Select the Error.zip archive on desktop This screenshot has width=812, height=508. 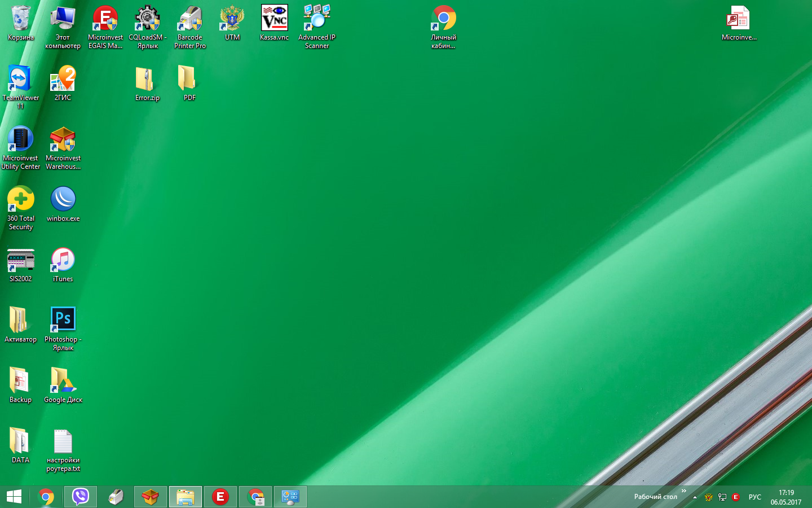pyautogui.click(x=147, y=80)
